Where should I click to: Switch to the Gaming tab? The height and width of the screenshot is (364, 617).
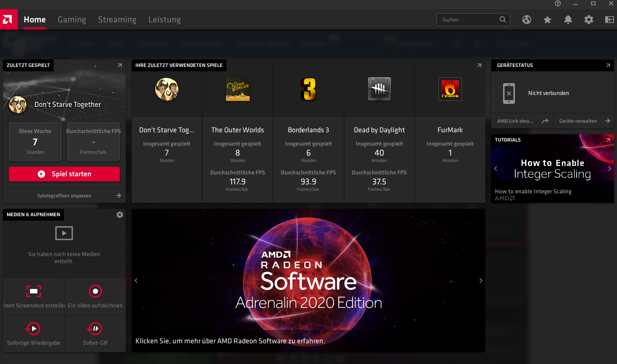[72, 20]
